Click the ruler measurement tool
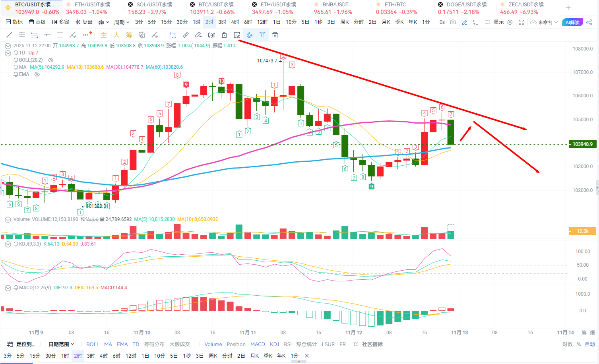599x364 pixels. [x=186, y=35]
